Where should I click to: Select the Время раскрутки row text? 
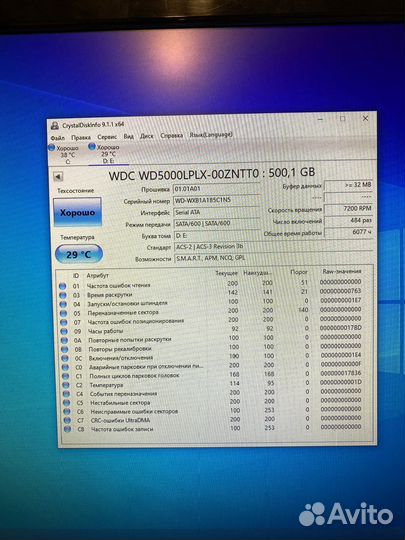pyautogui.click(x=110, y=295)
